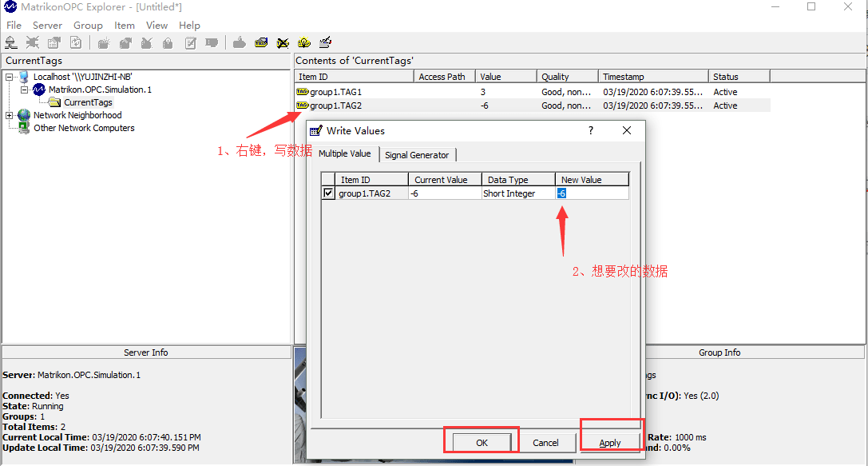Open the Group menu
Viewport: 868px width, 466px height.
pyautogui.click(x=88, y=26)
